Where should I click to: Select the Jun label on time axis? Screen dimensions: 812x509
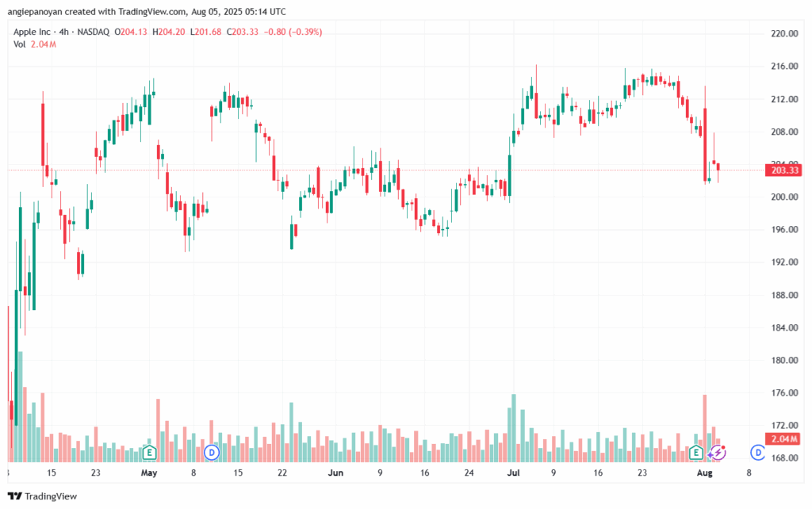335,473
